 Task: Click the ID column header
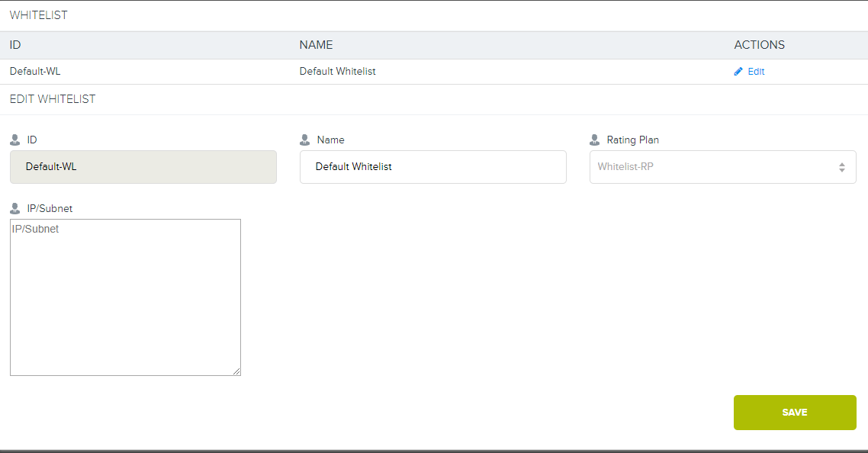15,45
